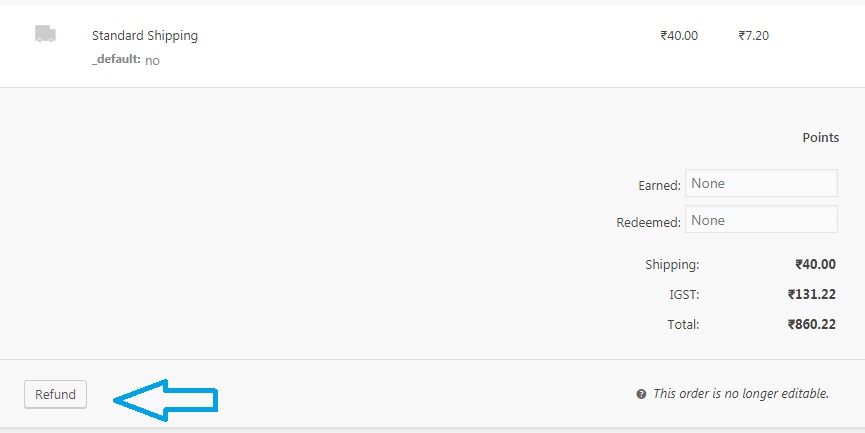Click the ₹7.20 shipping tax amount
The height and width of the screenshot is (433, 865).
[754, 35]
